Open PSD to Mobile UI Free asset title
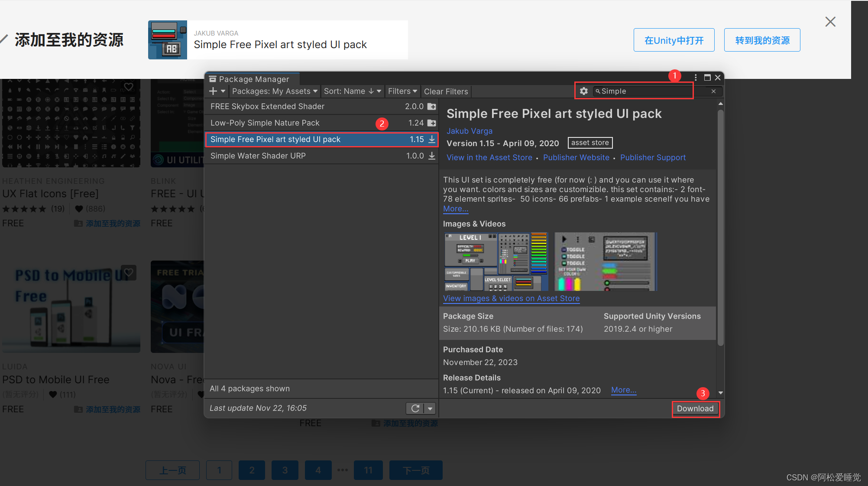 click(56, 380)
